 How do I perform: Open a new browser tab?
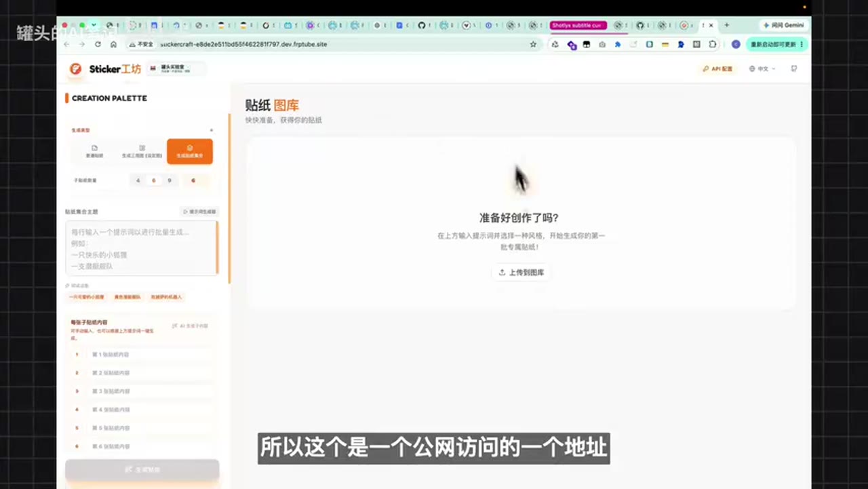pyautogui.click(x=727, y=25)
